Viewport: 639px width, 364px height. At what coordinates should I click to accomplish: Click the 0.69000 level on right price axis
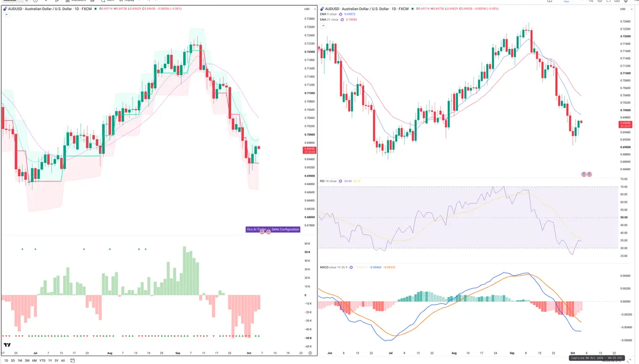tap(626, 147)
